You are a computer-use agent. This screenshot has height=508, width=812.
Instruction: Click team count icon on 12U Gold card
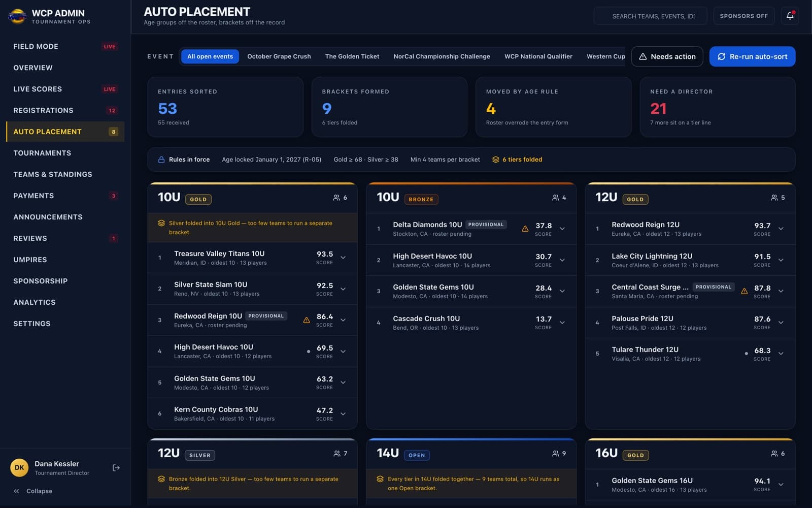pos(774,198)
